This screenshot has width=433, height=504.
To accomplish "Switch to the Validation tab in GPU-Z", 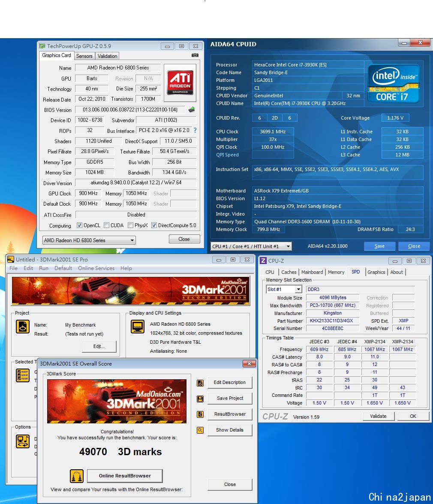I will pos(107,56).
